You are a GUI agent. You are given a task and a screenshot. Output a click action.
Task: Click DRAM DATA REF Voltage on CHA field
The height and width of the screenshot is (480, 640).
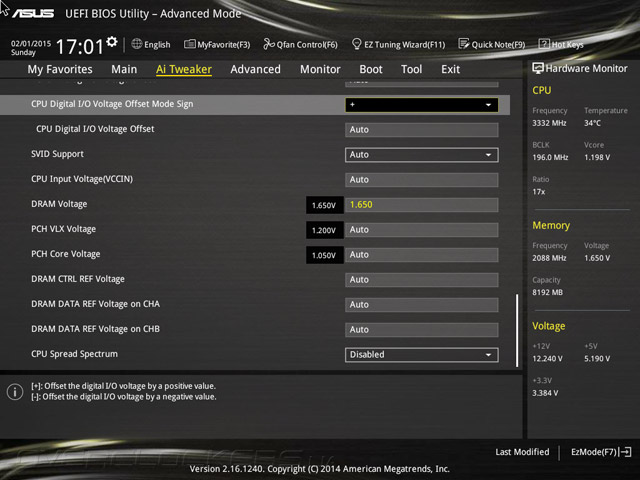click(x=422, y=305)
